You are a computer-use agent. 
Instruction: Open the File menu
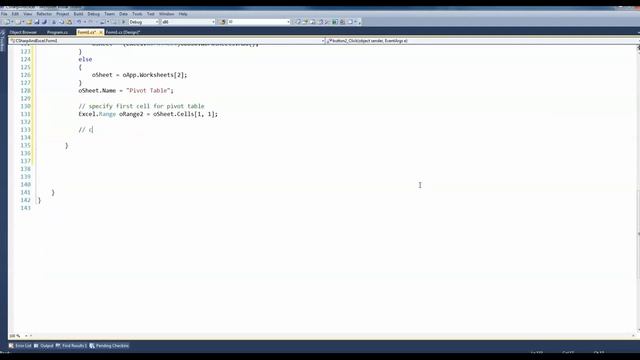4,14
